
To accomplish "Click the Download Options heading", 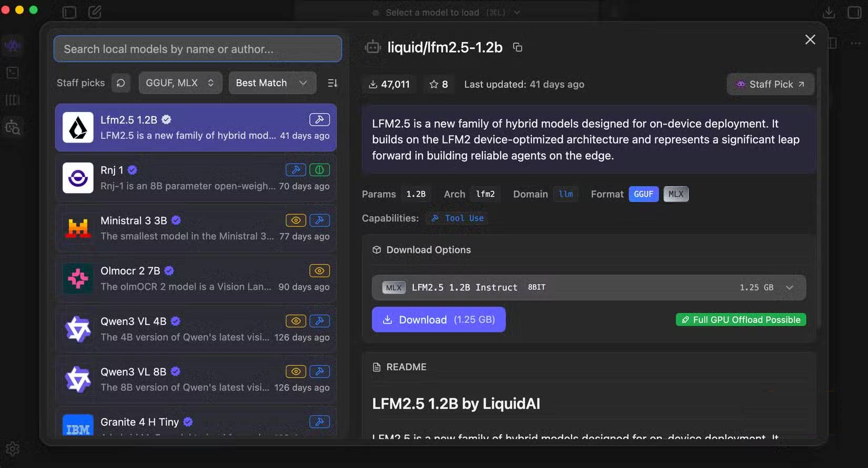I will tap(428, 250).
